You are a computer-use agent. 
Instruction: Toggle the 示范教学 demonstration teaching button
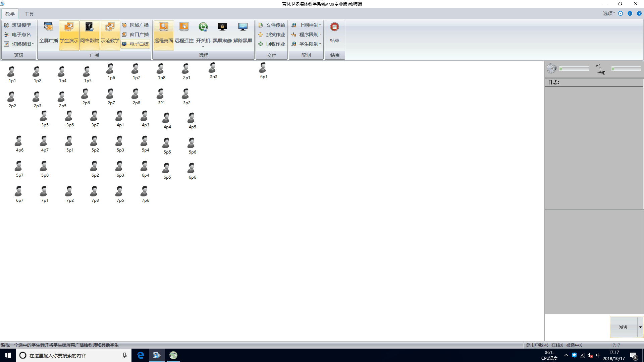coord(110,35)
